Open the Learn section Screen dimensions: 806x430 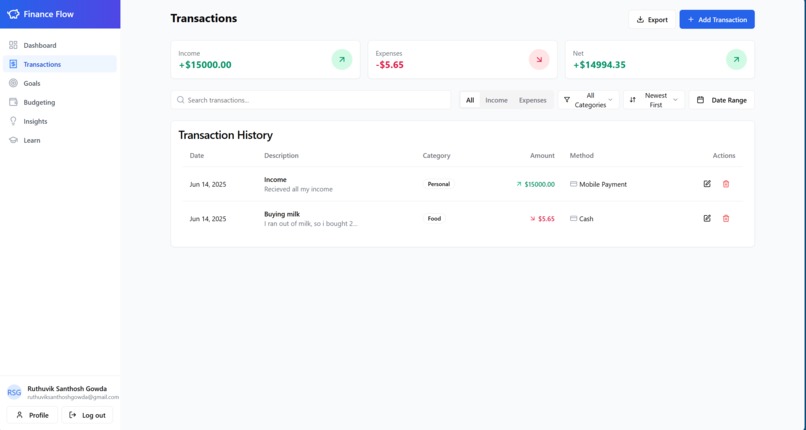(60, 140)
